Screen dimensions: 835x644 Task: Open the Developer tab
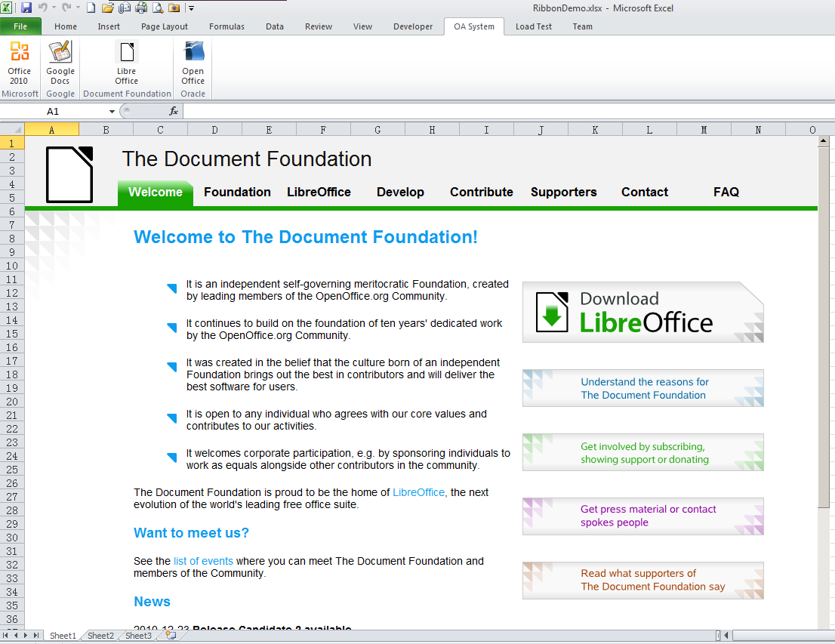coord(413,26)
